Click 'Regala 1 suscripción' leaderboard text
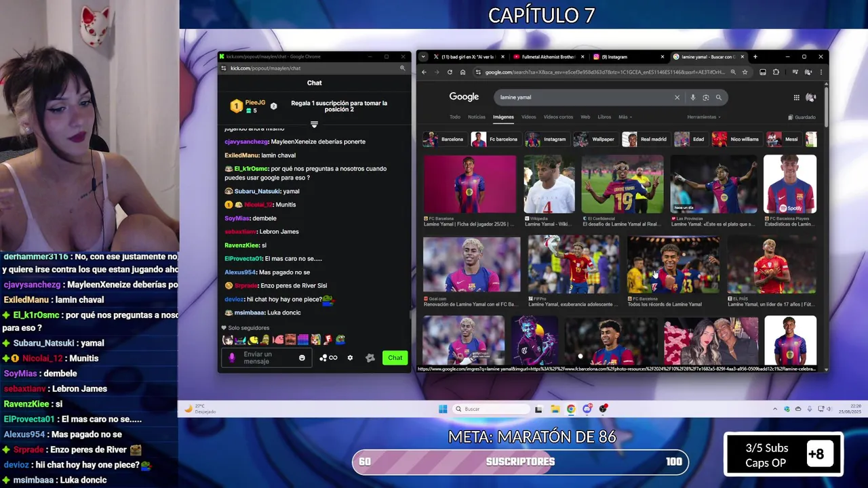Viewport: 868px width, 488px height. [339, 106]
